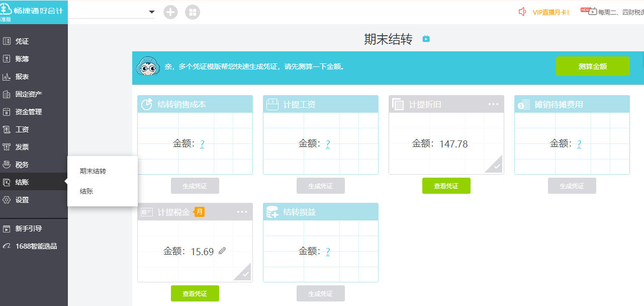The height and width of the screenshot is (306, 644).
Task: Click the 月 orange badge on 计提税金
Action: click(200, 212)
